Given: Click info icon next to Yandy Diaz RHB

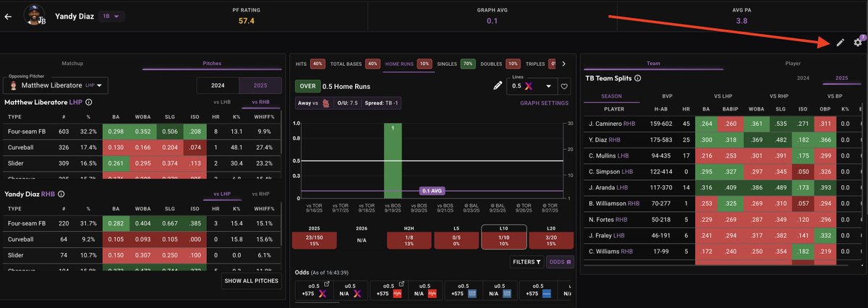Looking at the screenshot, I should 63,194.
